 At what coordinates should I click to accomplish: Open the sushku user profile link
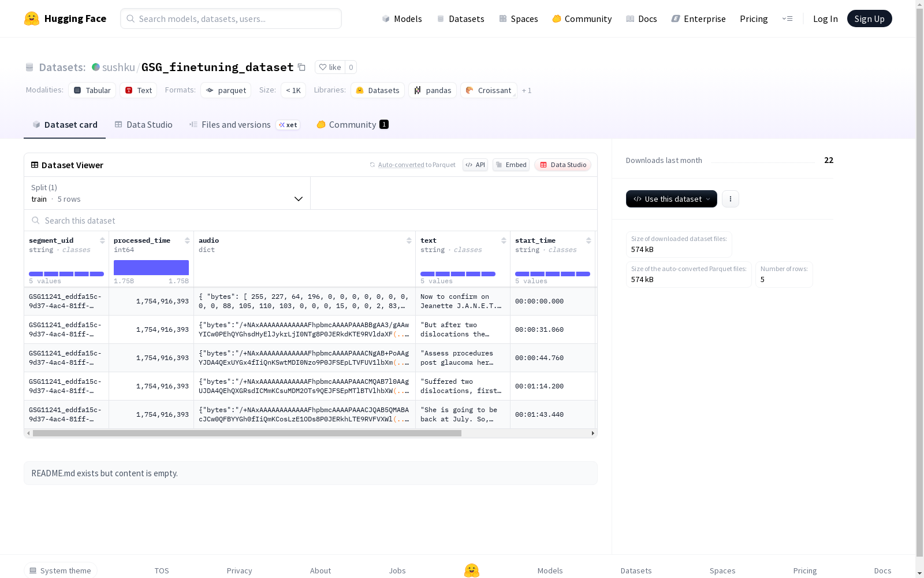[118, 67]
